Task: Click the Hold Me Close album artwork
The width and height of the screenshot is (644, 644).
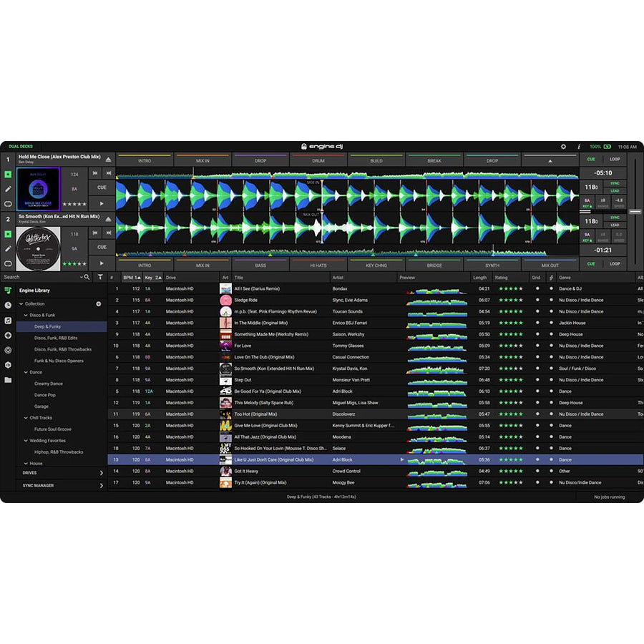Action: click(38, 189)
